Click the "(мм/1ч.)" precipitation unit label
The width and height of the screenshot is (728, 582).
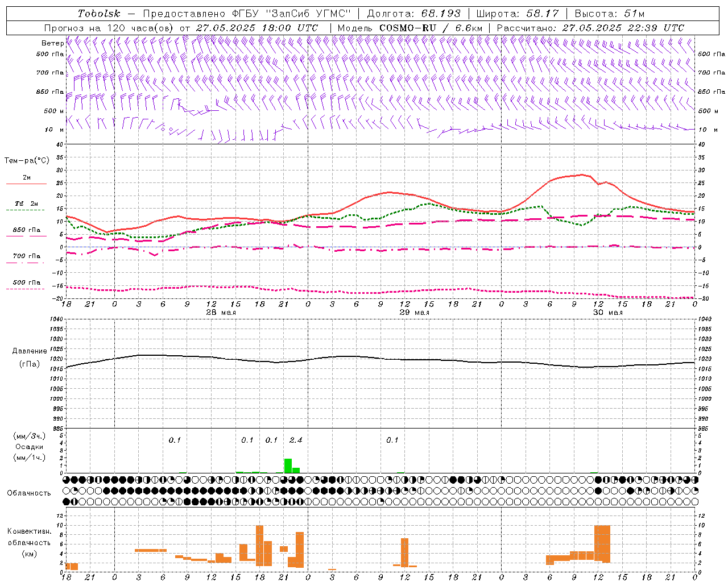30,458
